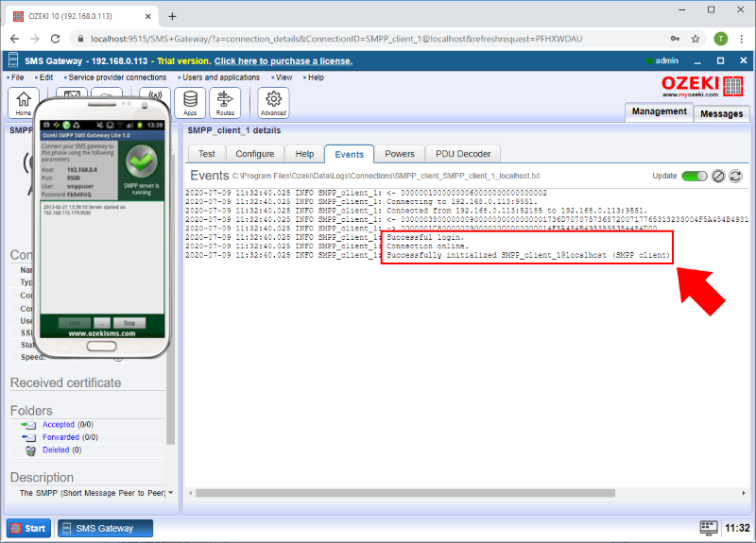The width and height of the screenshot is (756, 543).
Task: Click scroll left arrow of events log
Action: click(x=191, y=493)
